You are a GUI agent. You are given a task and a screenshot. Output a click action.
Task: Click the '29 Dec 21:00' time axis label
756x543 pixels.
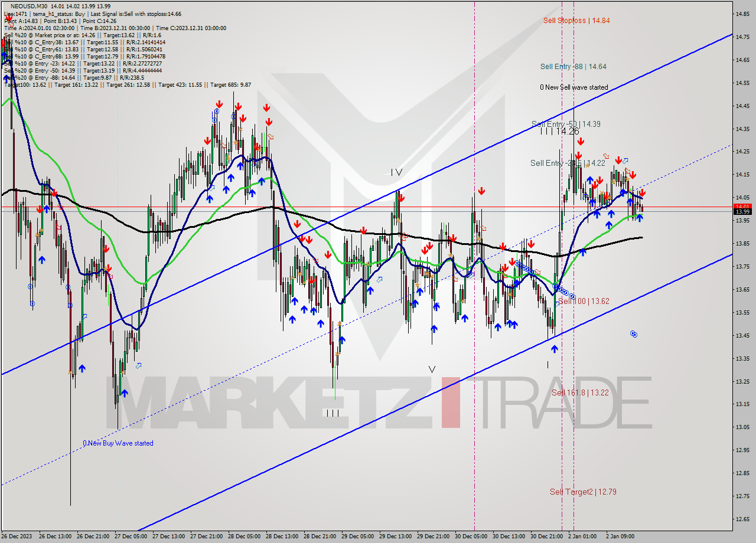click(433, 537)
